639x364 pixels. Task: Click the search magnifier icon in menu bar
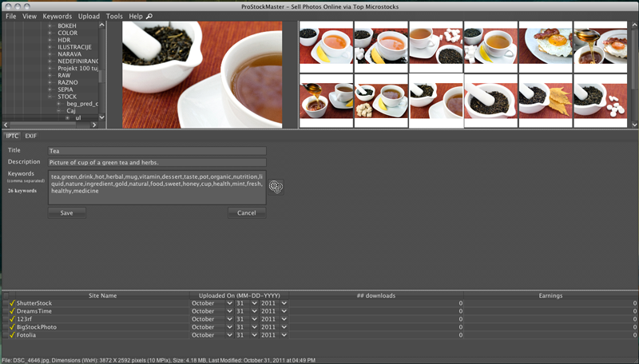[149, 16]
